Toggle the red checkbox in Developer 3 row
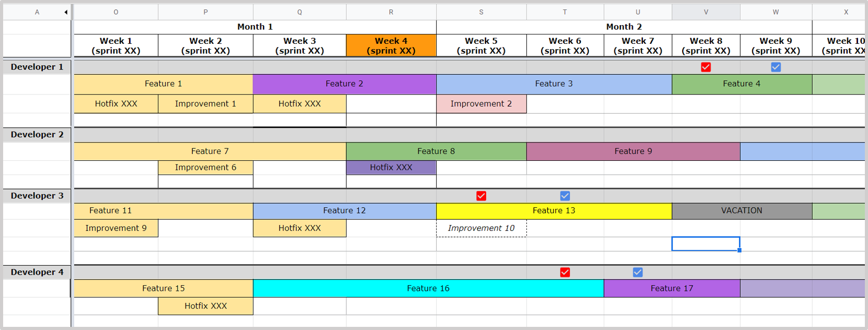This screenshot has width=868, height=330. click(481, 196)
